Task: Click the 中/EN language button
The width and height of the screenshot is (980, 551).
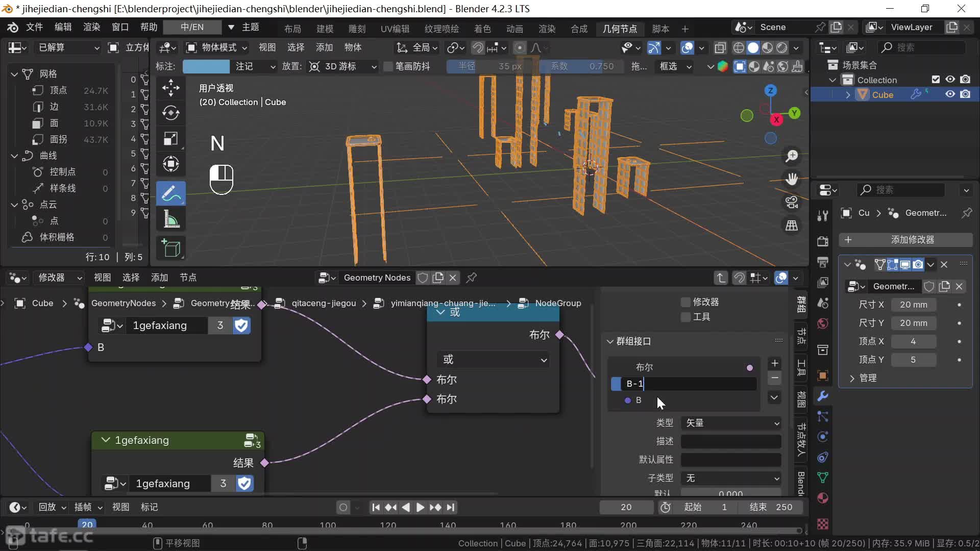Action: (192, 27)
